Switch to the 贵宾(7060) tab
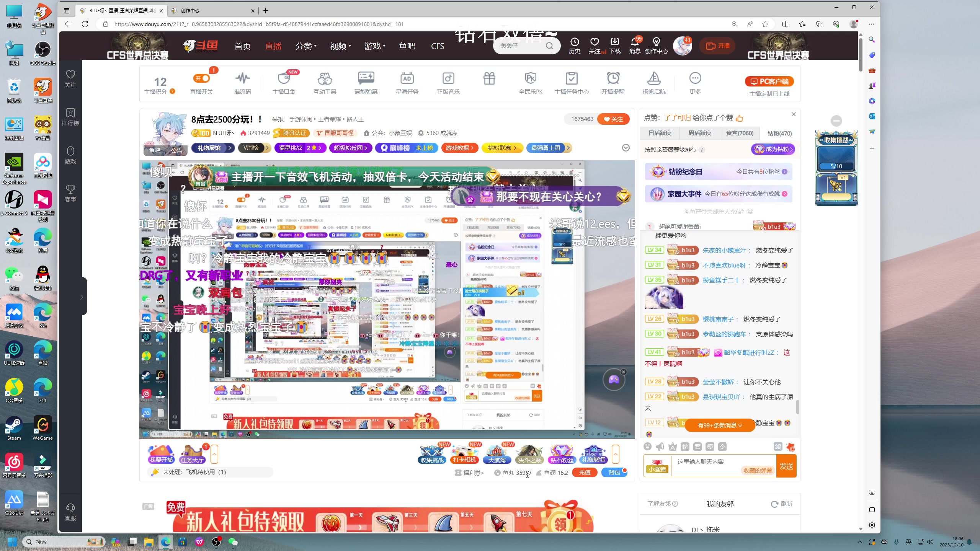This screenshot has width=980, height=551. point(739,133)
